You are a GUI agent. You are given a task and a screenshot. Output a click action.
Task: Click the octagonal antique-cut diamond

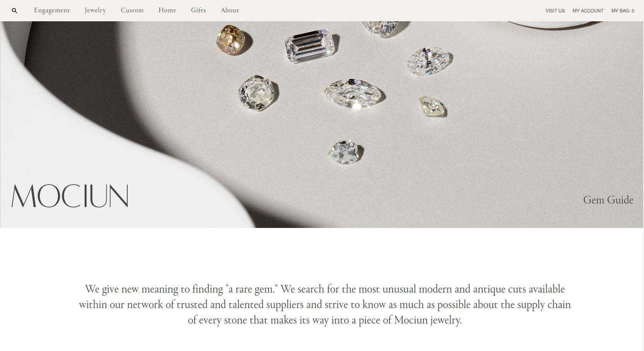tap(257, 93)
